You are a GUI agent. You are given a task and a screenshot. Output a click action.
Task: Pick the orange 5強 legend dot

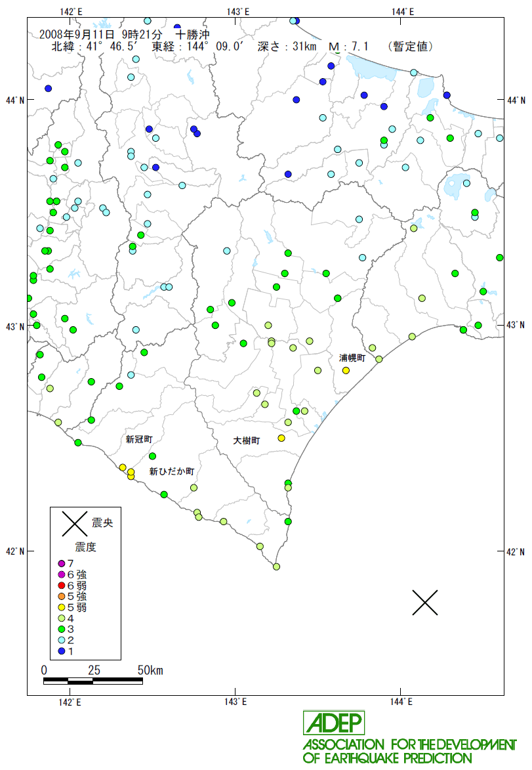[62, 596]
